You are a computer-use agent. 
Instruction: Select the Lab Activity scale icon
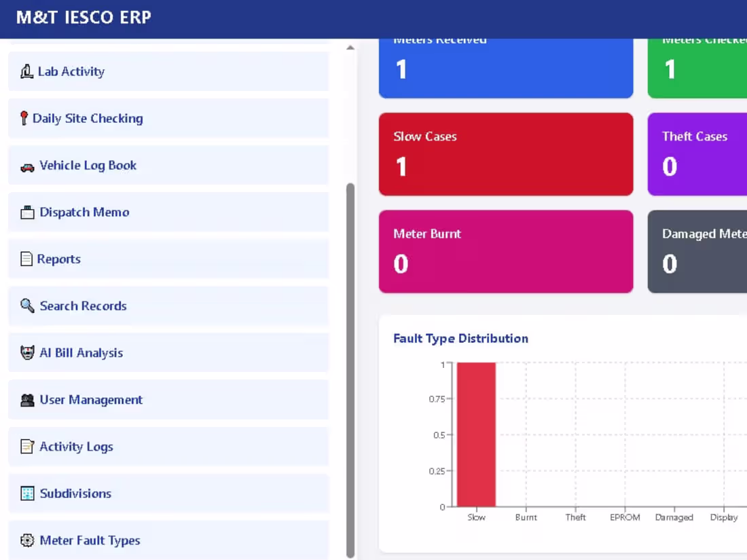pyautogui.click(x=27, y=71)
